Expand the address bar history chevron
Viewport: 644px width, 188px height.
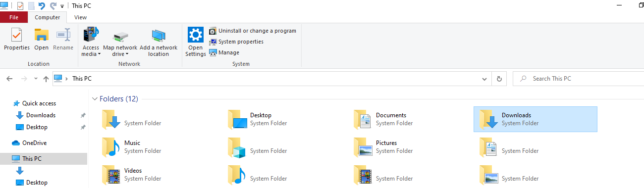[x=485, y=79]
